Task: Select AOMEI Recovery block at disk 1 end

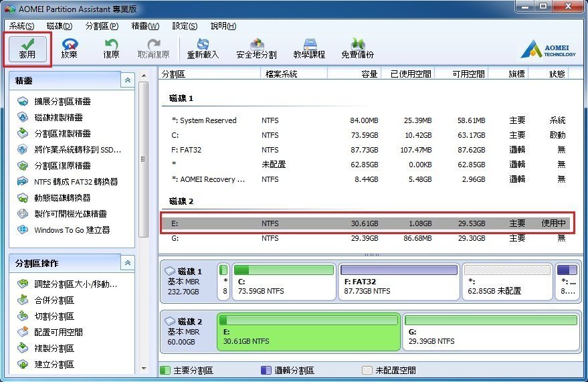Action: click(567, 282)
